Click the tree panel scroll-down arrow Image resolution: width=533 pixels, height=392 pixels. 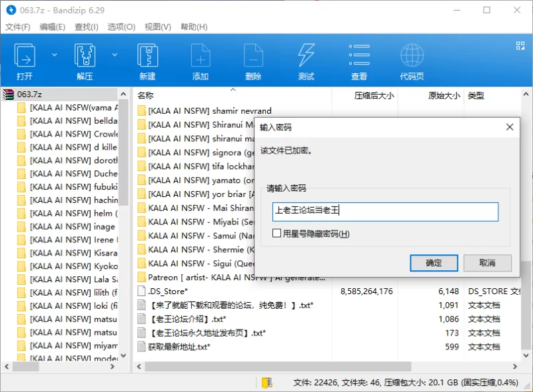coord(123,355)
